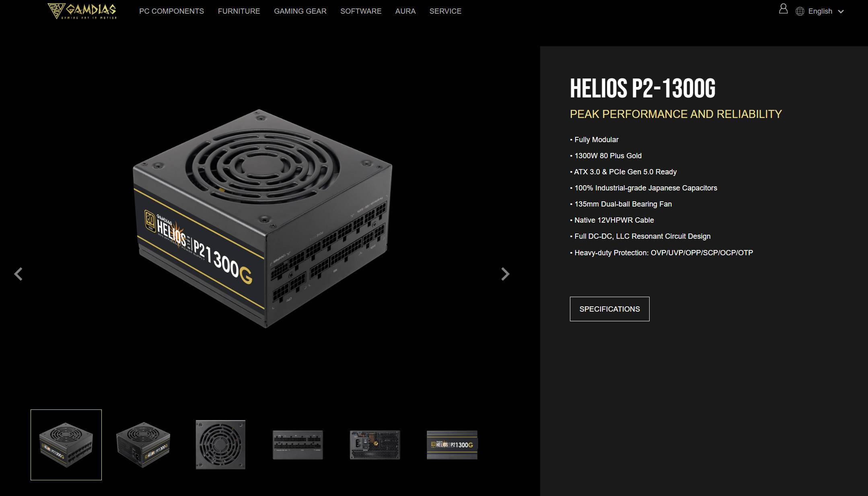Image resolution: width=868 pixels, height=496 pixels.
Task: Select the first angled PSU thumbnail
Action: [66, 445]
